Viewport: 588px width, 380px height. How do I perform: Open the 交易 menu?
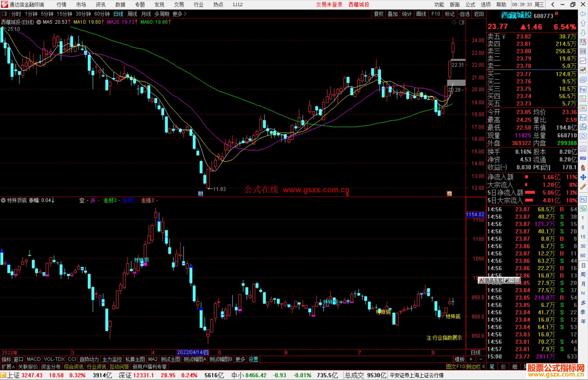click(179, 4)
